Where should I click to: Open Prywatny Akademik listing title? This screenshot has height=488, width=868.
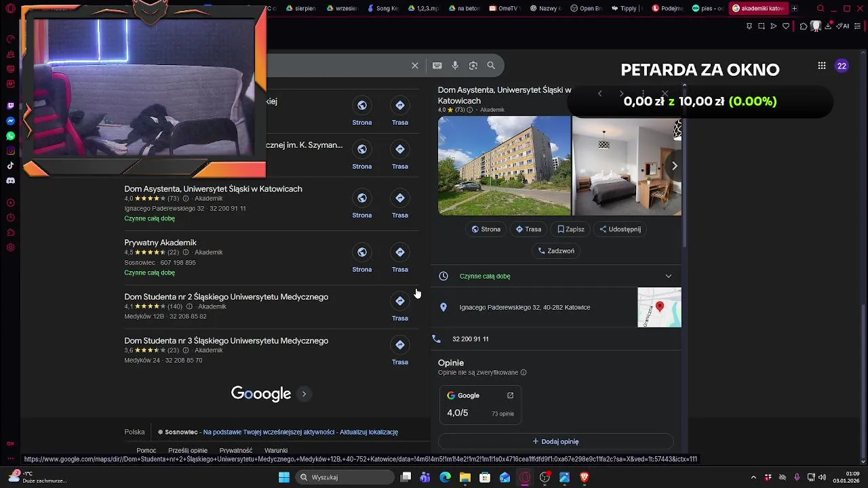160,243
